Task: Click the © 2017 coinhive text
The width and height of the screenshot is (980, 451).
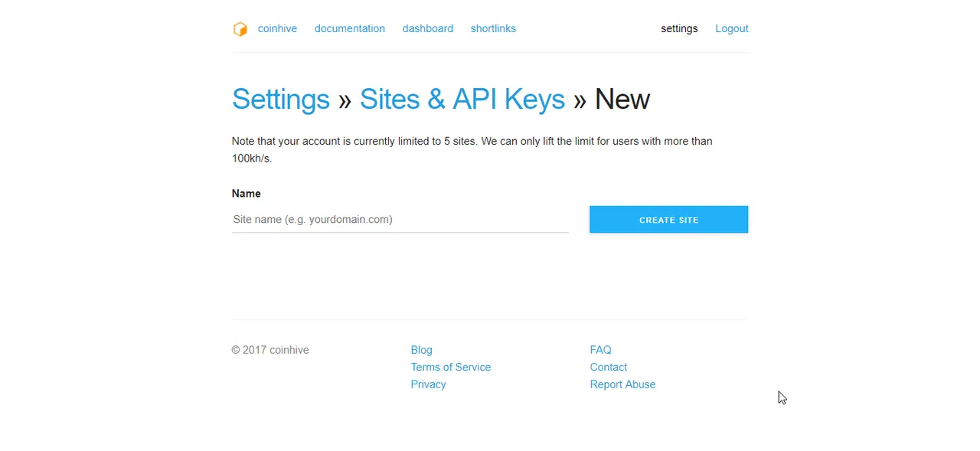Action: click(x=270, y=350)
